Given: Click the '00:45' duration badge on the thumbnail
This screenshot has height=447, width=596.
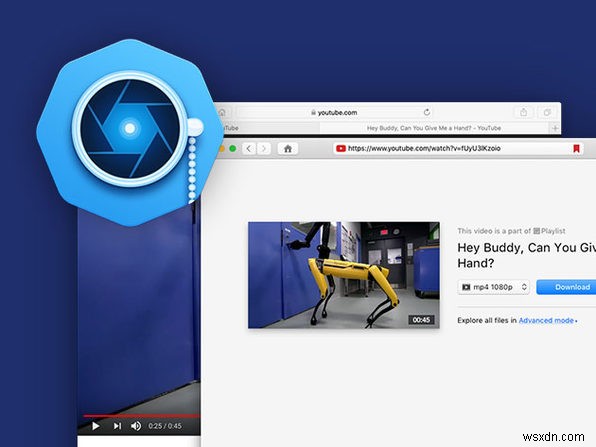Looking at the screenshot, I should [421, 320].
